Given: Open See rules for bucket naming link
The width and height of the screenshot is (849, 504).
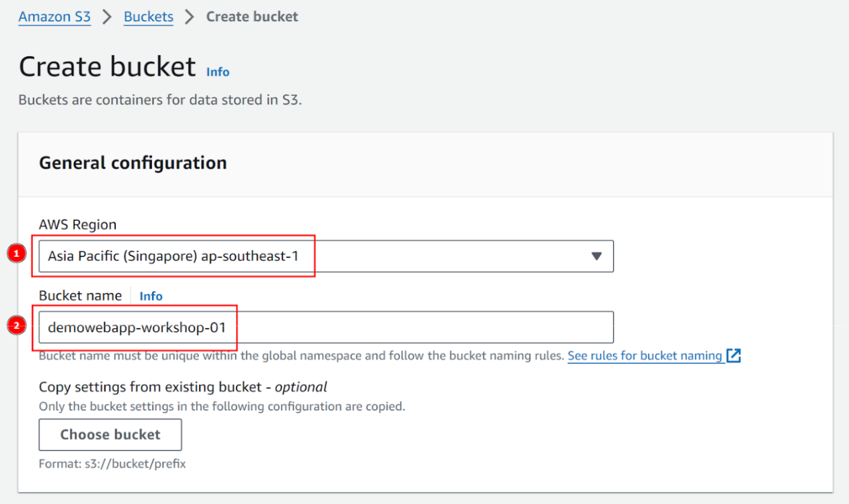Looking at the screenshot, I should coord(645,356).
